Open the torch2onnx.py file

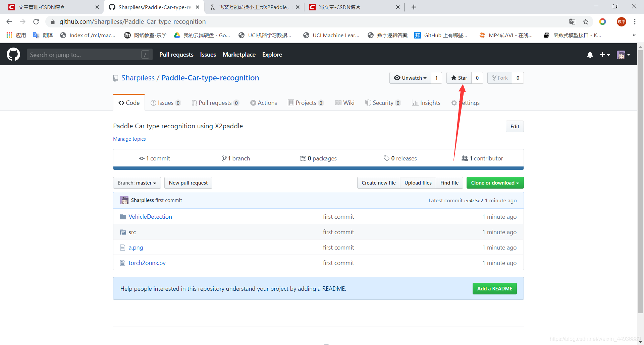[147, 263]
